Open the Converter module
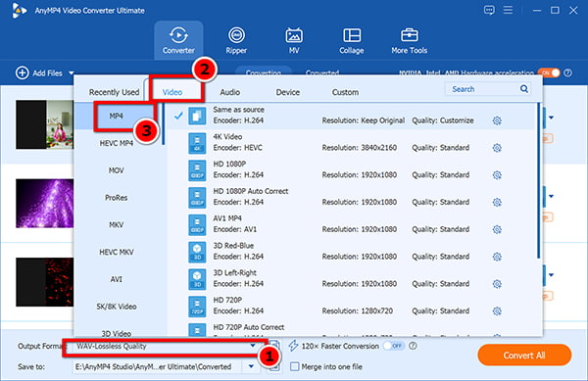This screenshot has width=588, height=381. 178,40
